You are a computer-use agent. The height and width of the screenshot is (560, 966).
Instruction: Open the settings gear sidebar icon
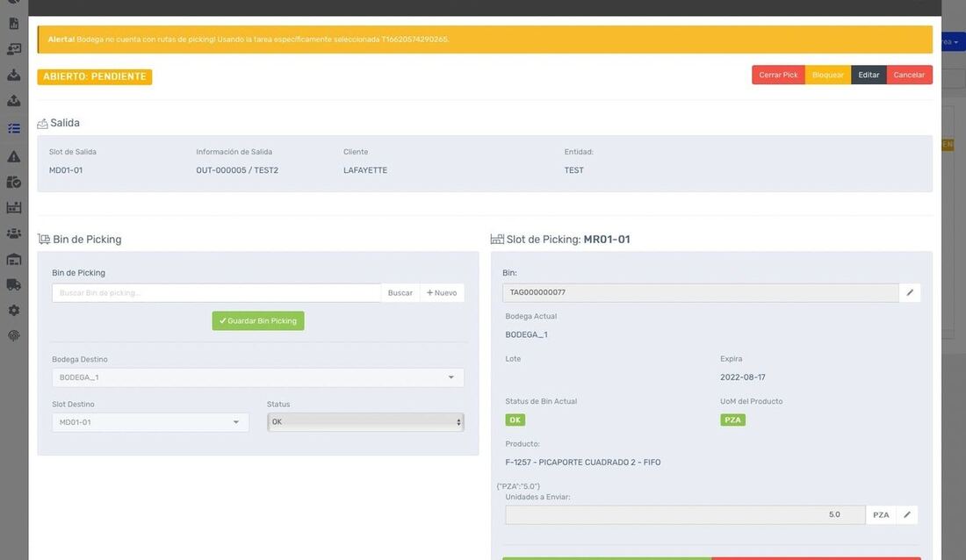(x=13, y=311)
